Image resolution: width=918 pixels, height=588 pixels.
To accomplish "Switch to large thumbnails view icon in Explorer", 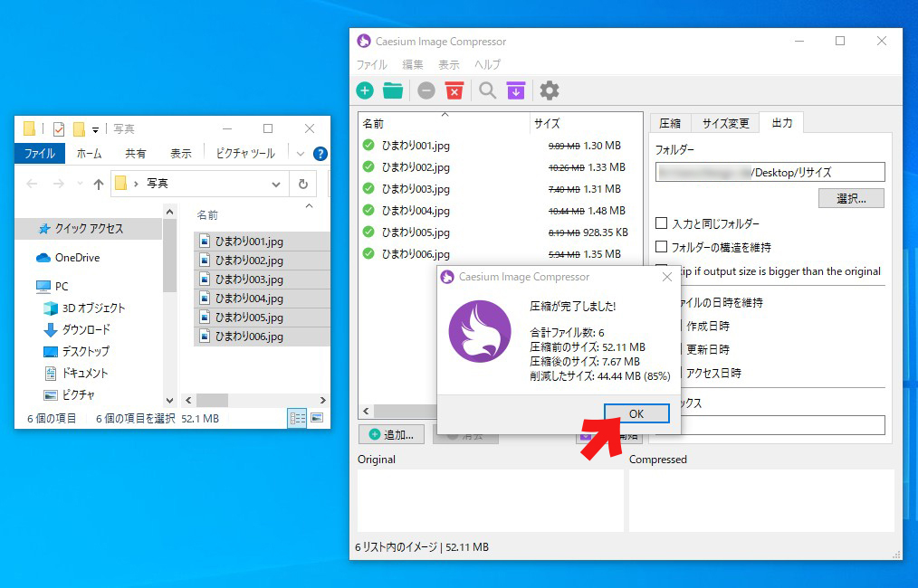I will (317, 418).
